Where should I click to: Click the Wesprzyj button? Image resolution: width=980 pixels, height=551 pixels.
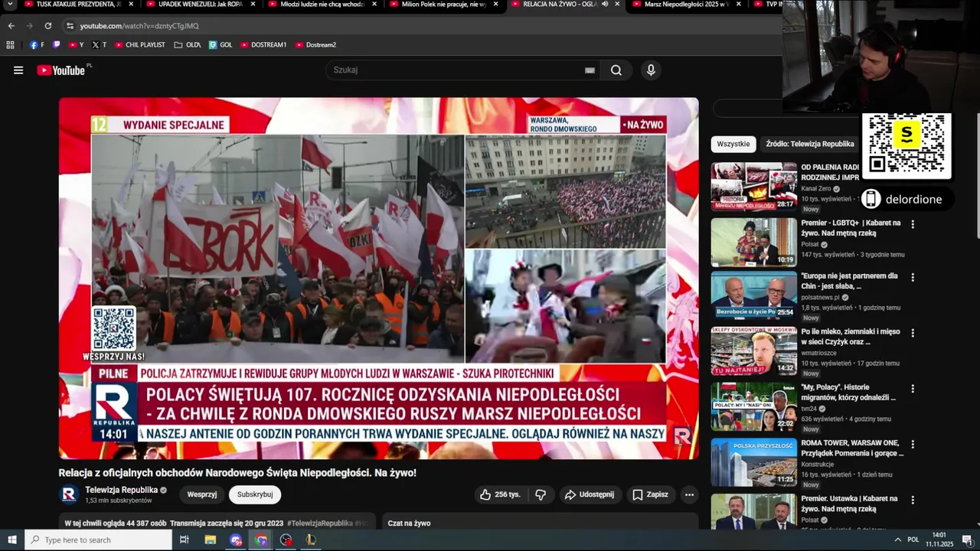click(x=202, y=494)
